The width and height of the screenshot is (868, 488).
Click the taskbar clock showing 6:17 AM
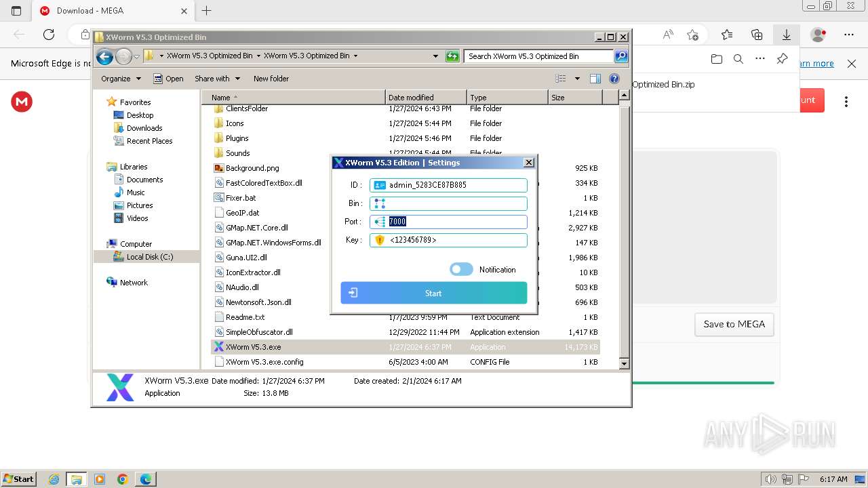[x=832, y=479]
